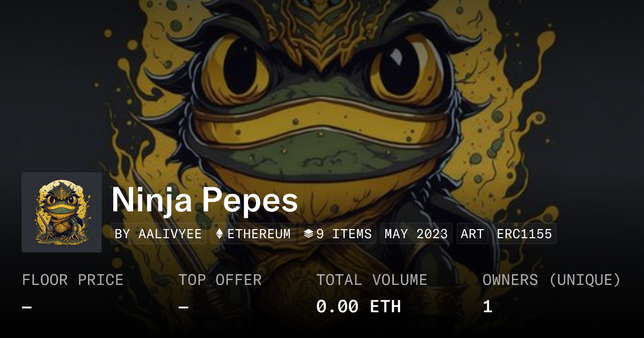Select the TOP OFFER label
This screenshot has height=338, width=644.
click(220, 280)
